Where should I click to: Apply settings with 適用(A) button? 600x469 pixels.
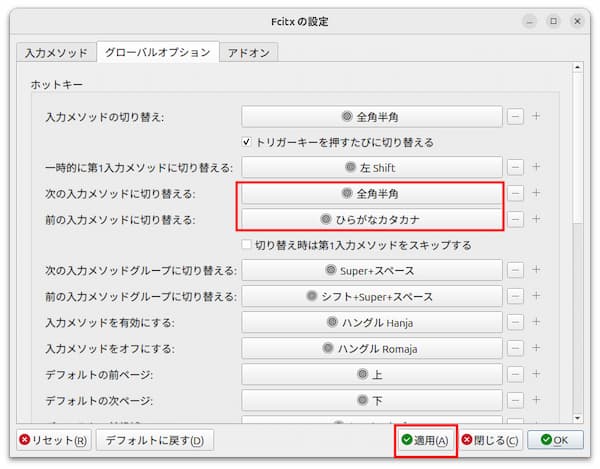(x=426, y=440)
